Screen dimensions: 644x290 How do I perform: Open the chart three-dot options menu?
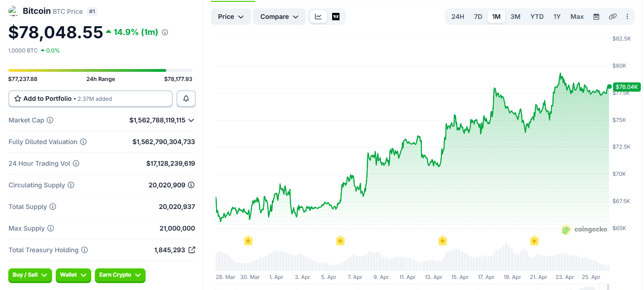pos(627,17)
